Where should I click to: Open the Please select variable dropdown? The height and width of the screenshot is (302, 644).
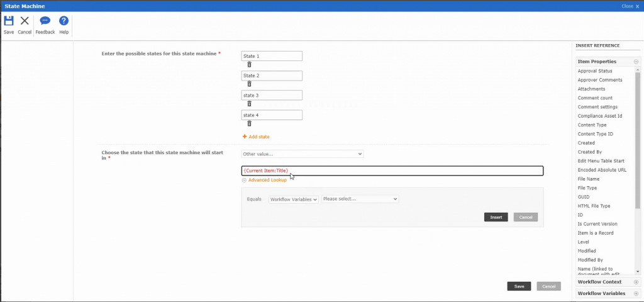point(360,199)
